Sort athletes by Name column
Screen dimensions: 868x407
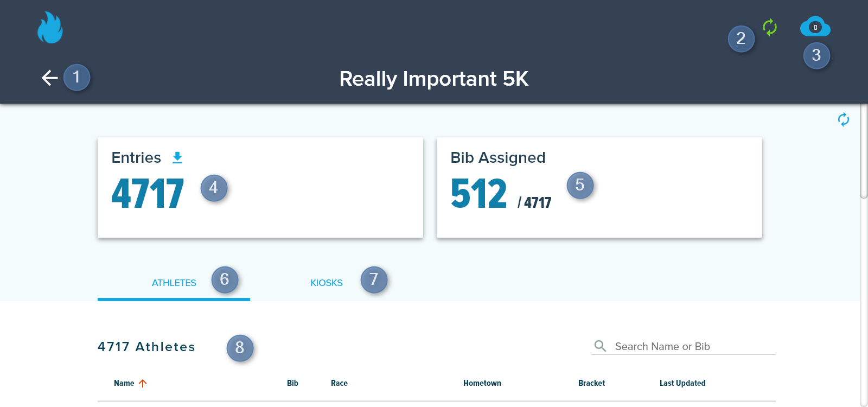pyautogui.click(x=124, y=383)
